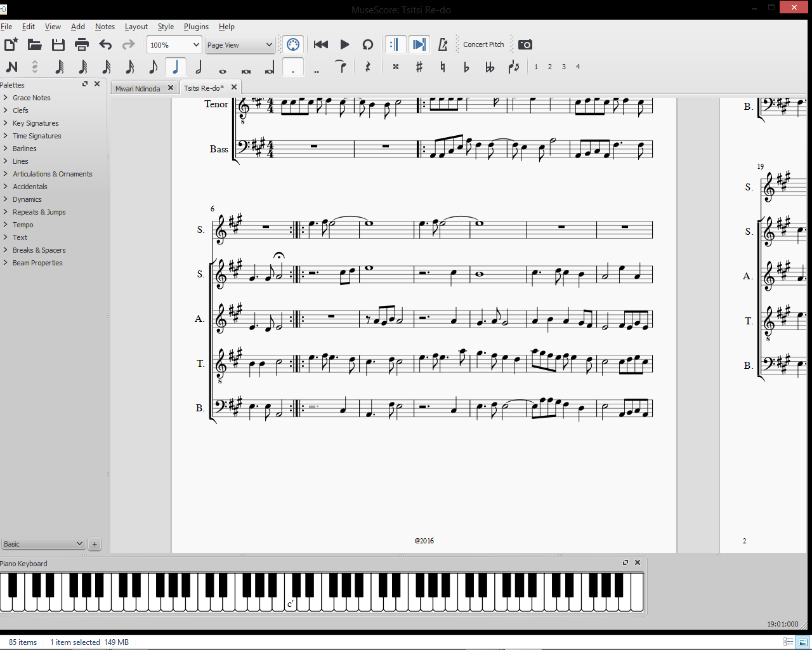
Task: Create a new score
Action: 11,44
